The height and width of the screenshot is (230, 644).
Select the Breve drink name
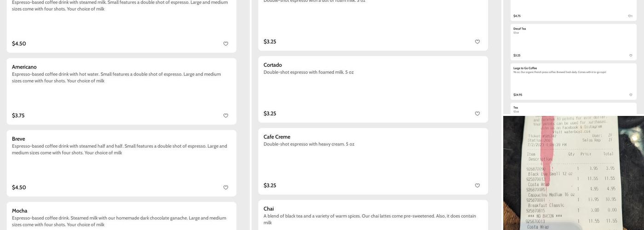coord(18,139)
